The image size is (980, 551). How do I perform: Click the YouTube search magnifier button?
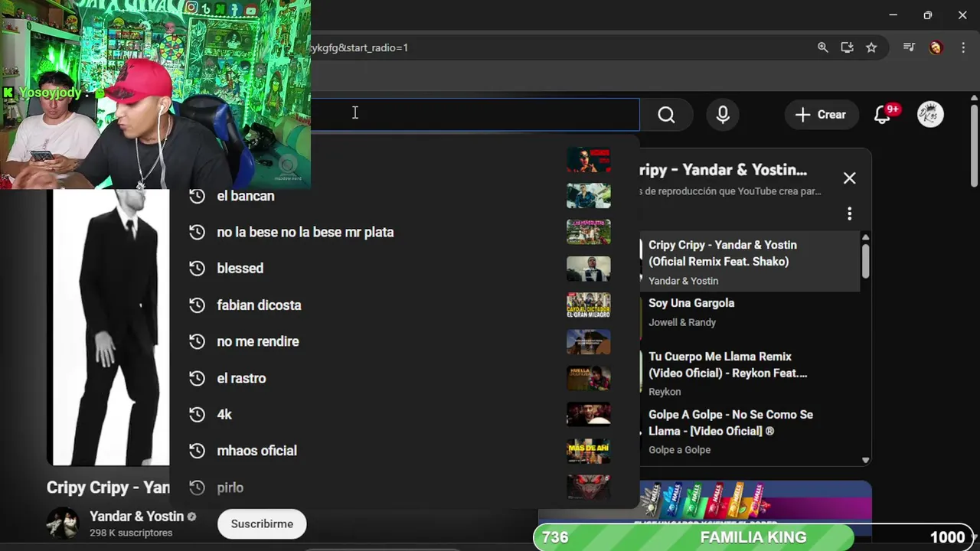click(x=666, y=115)
